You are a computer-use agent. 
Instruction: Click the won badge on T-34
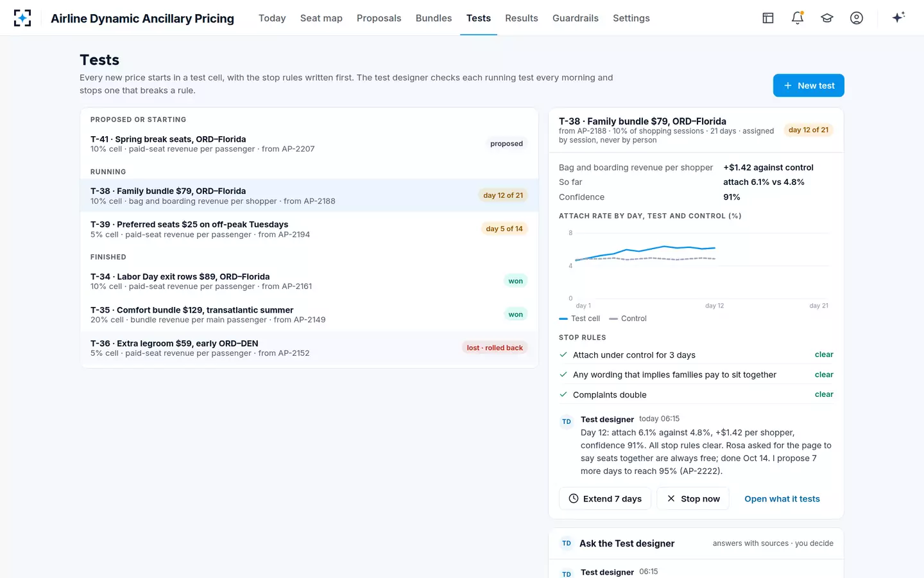tap(516, 281)
